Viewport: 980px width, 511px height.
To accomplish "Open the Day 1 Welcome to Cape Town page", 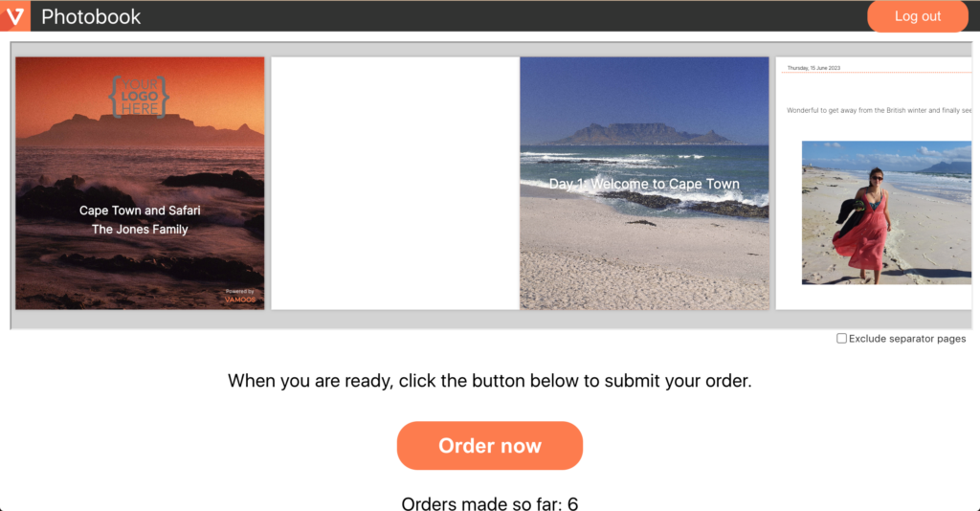I will (644, 183).
